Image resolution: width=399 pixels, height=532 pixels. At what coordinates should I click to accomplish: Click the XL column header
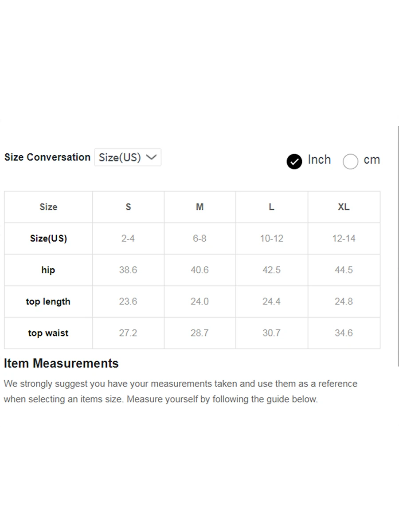pos(344,207)
